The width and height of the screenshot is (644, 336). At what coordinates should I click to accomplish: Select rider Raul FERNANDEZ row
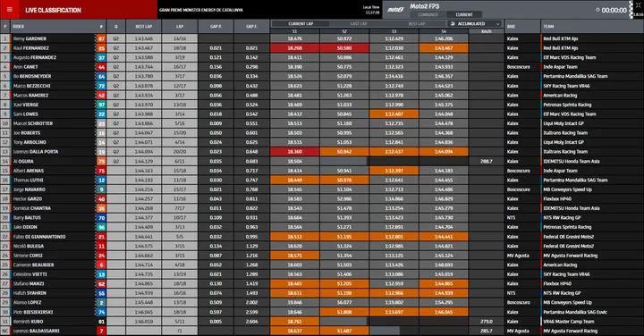coord(322,48)
